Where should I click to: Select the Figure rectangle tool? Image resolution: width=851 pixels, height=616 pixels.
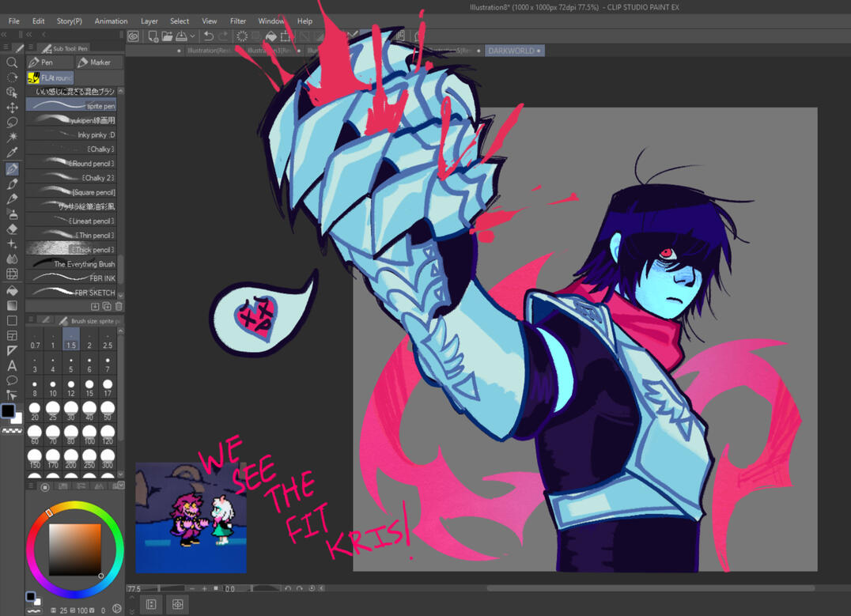click(11, 321)
